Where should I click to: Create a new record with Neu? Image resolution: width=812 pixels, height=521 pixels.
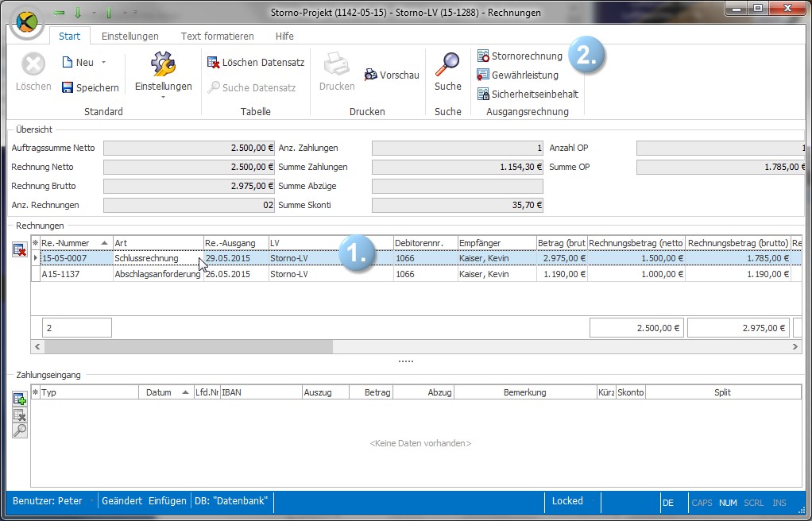[x=78, y=63]
